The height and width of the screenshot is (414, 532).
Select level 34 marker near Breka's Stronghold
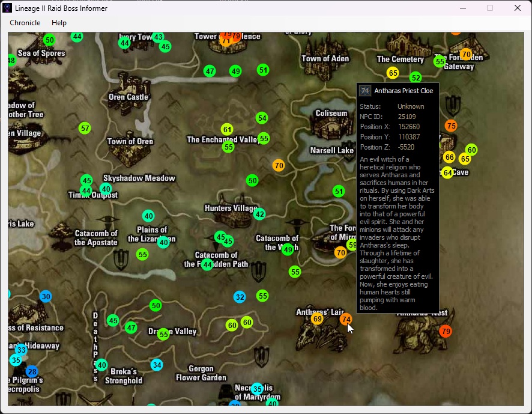[157, 365]
